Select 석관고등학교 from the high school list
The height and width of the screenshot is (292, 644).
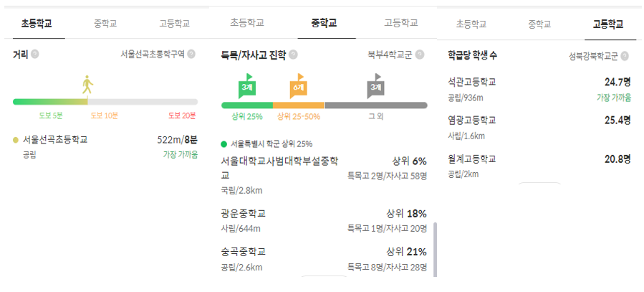[x=539, y=88]
